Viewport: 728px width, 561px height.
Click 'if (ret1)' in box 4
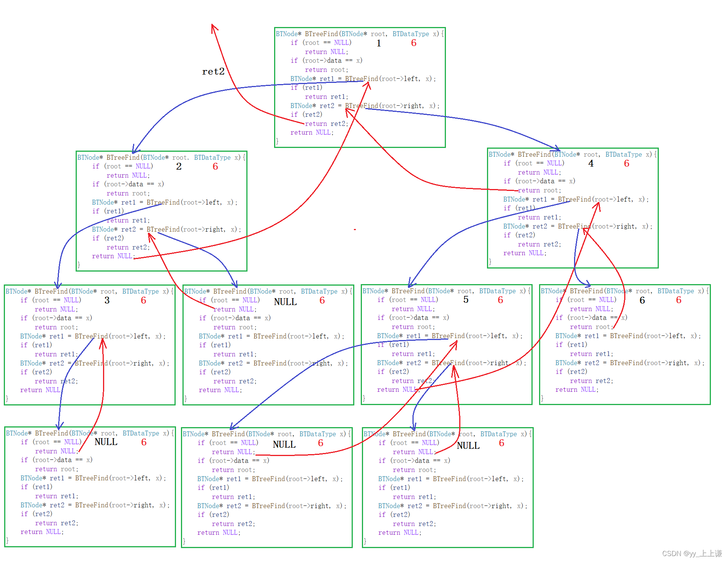click(519, 208)
